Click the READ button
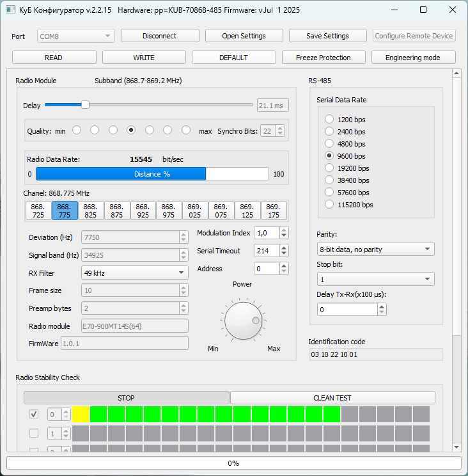The width and height of the screenshot is (468, 476). point(54,58)
